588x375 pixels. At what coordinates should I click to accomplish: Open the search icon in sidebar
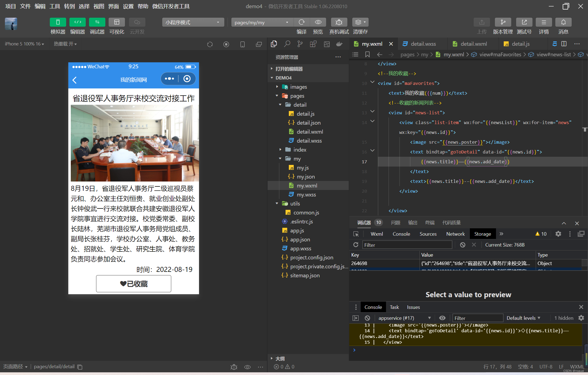(x=287, y=44)
